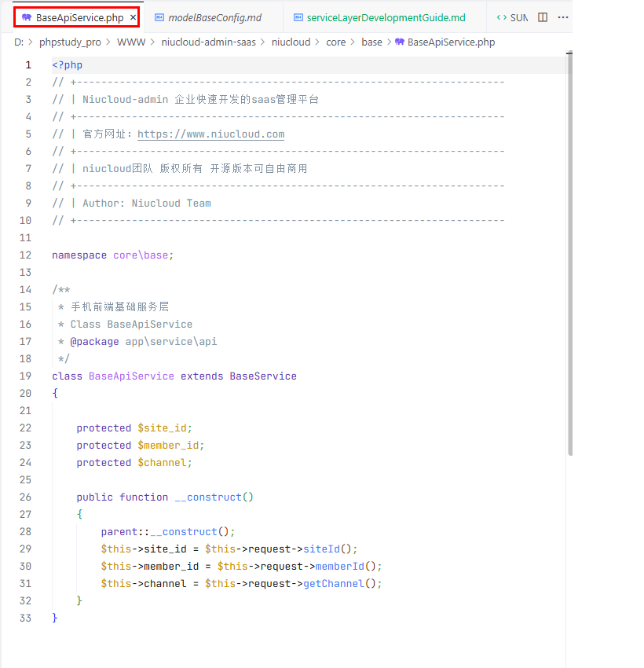This screenshot has width=644, height=668.
Task: Expand the niucloud-admin-saas breadcrumb segment
Action: [208, 42]
